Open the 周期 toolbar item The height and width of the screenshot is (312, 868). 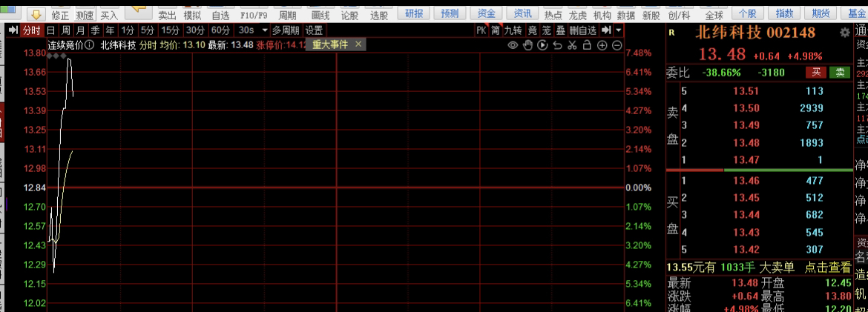click(288, 16)
